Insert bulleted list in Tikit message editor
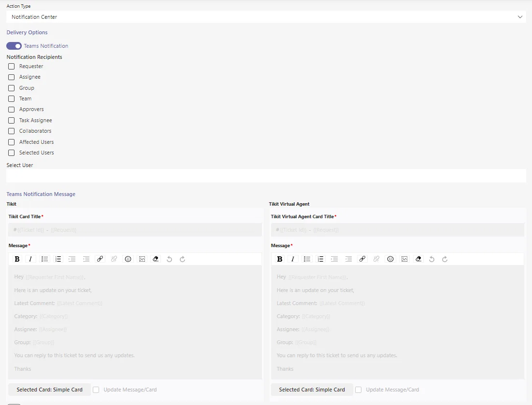The image size is (532, 405). pos(44,259)
